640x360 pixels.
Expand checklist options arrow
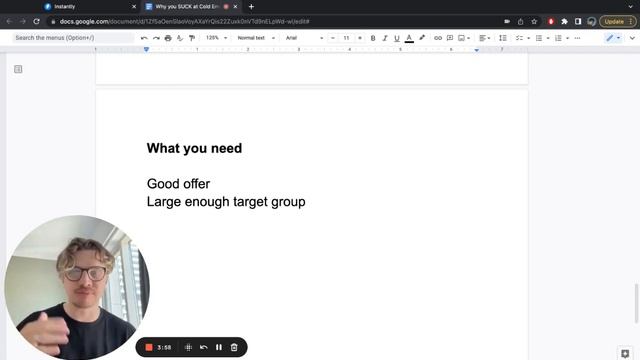click(529, 38)
